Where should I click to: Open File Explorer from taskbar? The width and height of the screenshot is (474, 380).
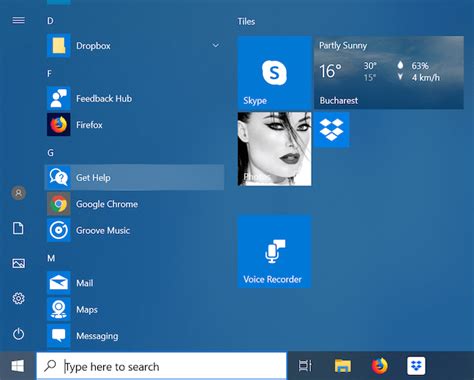343,366
